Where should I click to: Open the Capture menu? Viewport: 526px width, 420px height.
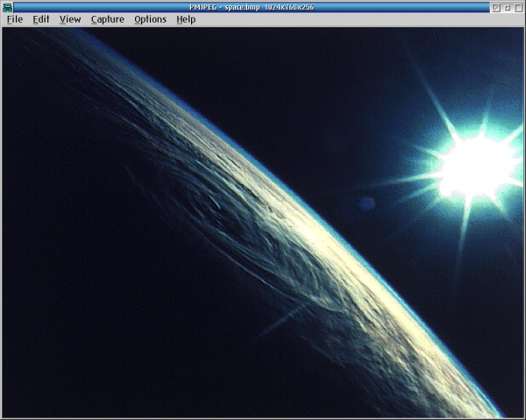point(107,19)
